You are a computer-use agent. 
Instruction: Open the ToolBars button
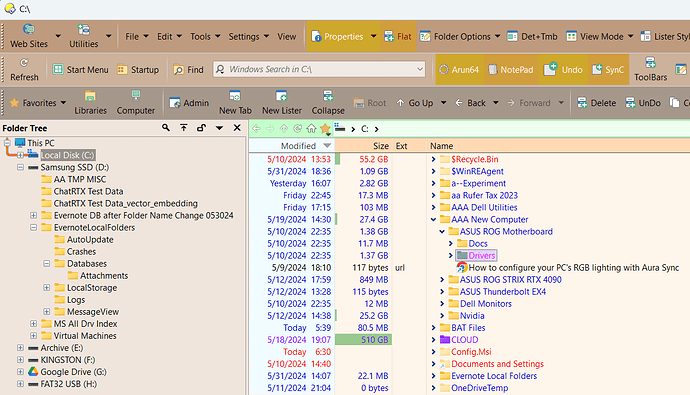pos(650,69)
